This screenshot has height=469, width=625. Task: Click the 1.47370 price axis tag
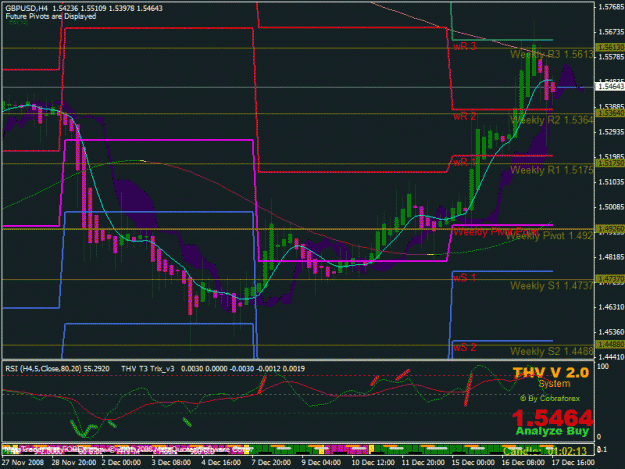pos(610,279)
